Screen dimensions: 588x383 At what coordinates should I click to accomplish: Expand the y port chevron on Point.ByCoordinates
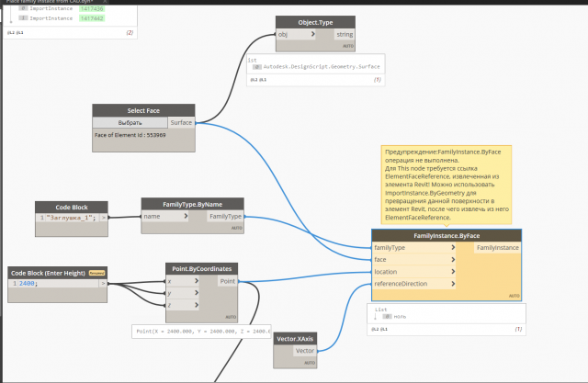(x=196, y=293)
